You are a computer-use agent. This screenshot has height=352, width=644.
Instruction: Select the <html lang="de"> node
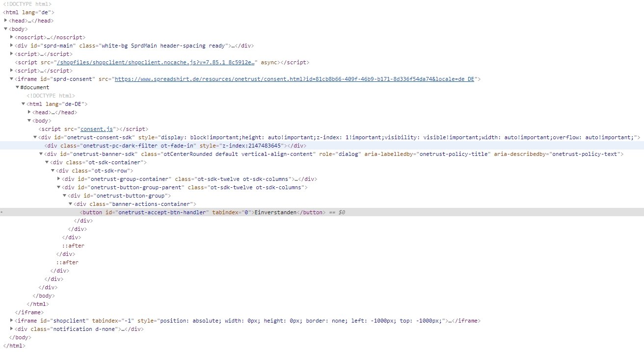28,12
